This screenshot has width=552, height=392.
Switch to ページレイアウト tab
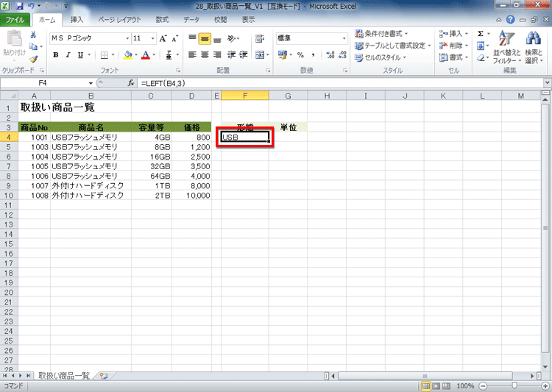point(119,20)
